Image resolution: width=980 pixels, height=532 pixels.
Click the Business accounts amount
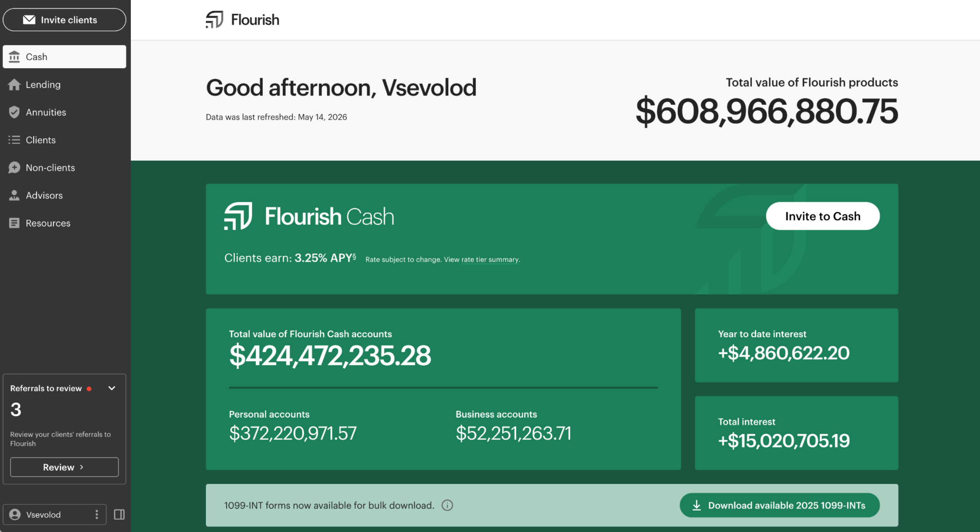tap(514, 433)
